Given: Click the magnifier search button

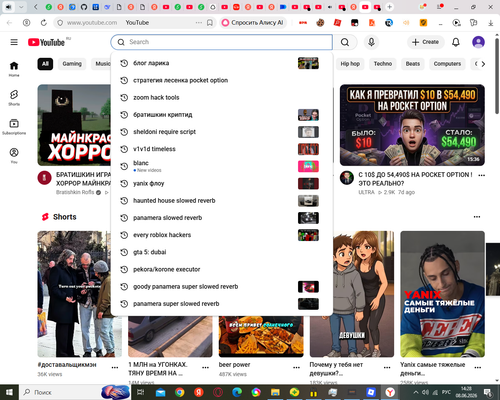Looking at the screenshot, I should pos(345,42).
